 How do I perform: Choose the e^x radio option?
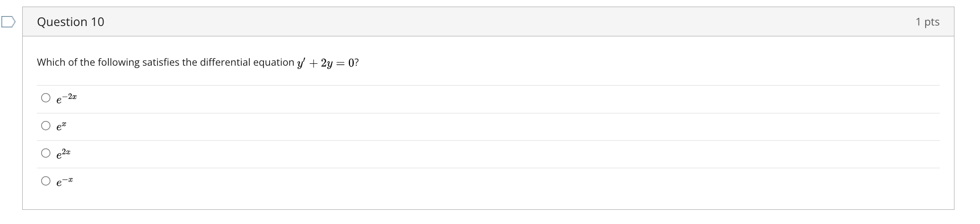(45, 126)
